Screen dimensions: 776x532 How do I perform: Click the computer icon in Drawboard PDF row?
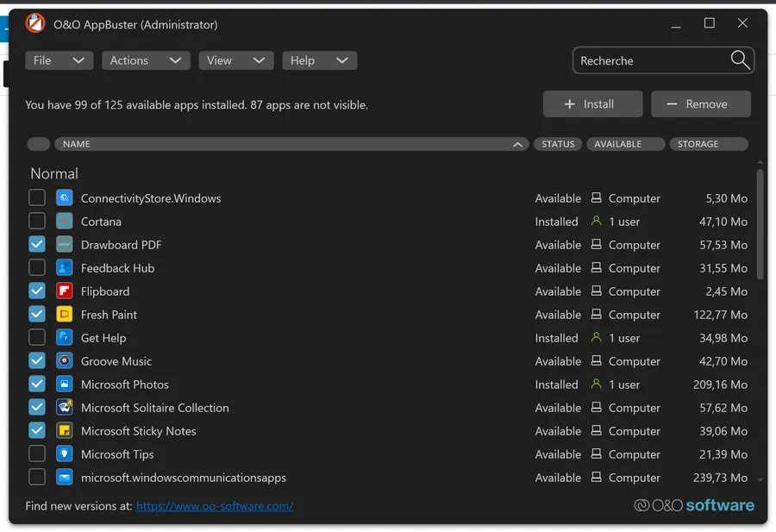pyautogui.click(x=597, y=244)
